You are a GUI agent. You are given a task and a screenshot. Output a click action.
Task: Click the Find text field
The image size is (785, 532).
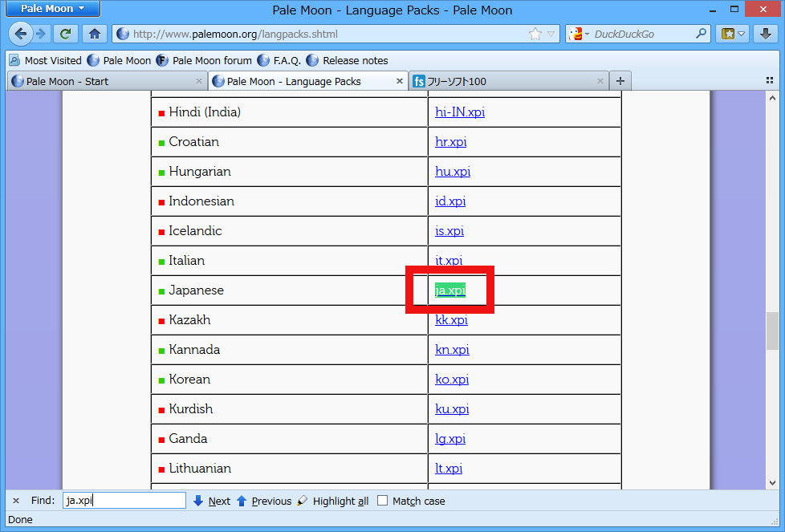click(124, 501)
